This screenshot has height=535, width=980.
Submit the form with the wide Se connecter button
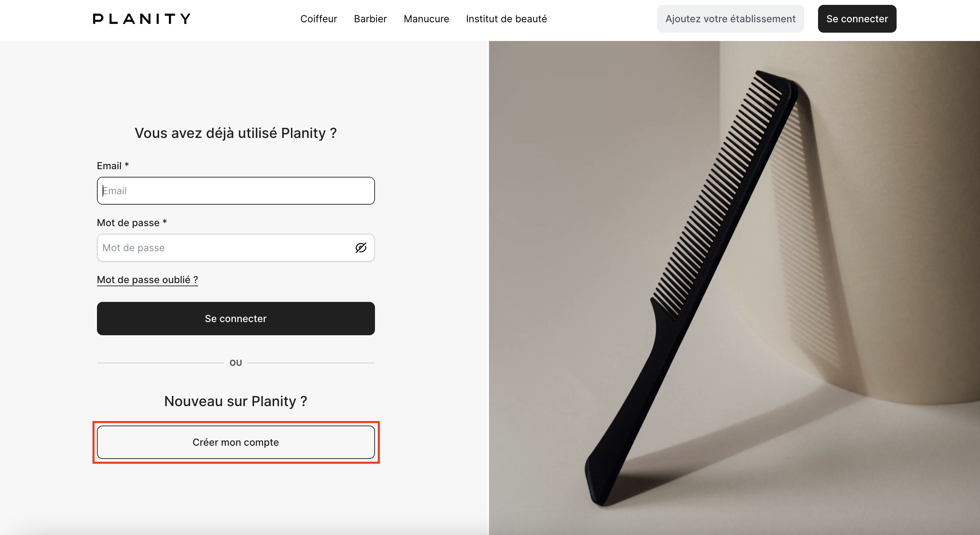pyautogui.click(x=236, y=318)
